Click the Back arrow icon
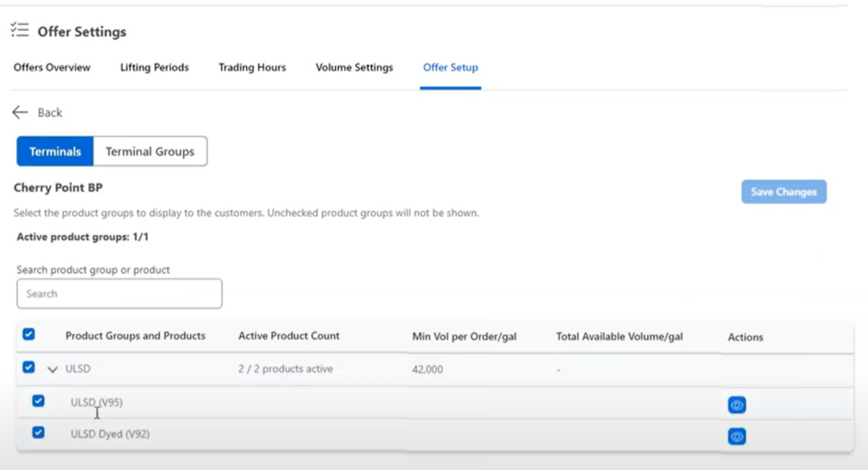 [20, 113]
